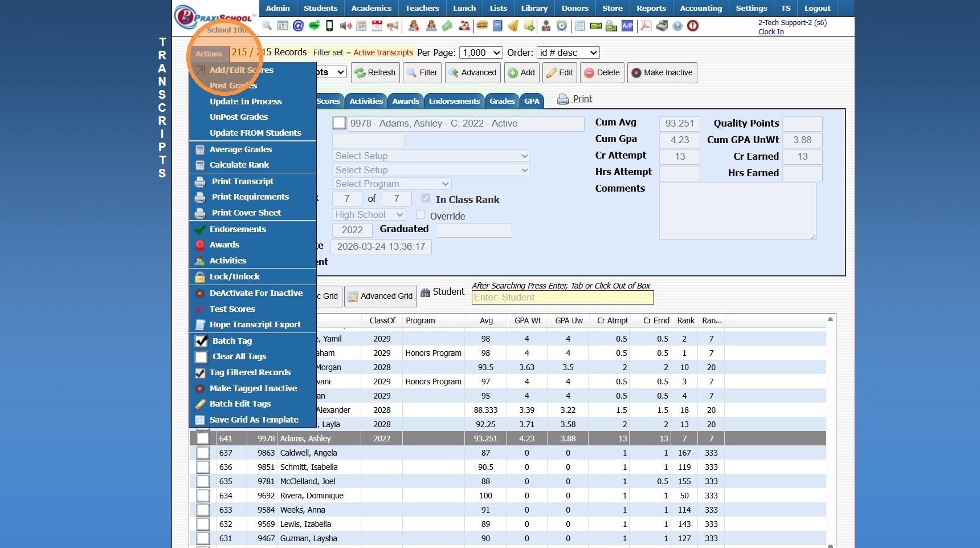Screen dimensions: 980x548
Task: Click the printer icon next to Print link
Action: point(563,99)
